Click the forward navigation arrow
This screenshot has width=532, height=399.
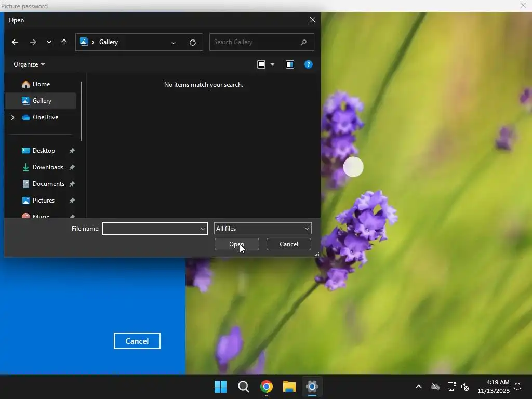pyautogui.click(x=33, y=42)
